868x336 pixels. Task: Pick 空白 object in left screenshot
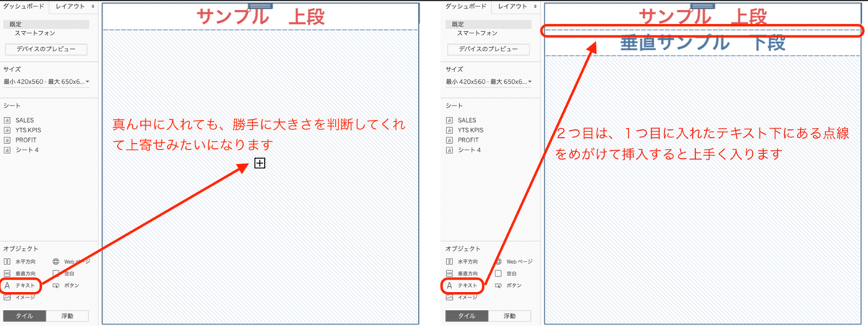pos(64,274)
